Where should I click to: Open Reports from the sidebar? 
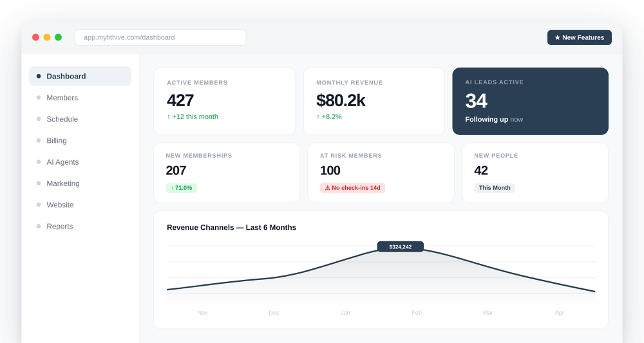59,227
